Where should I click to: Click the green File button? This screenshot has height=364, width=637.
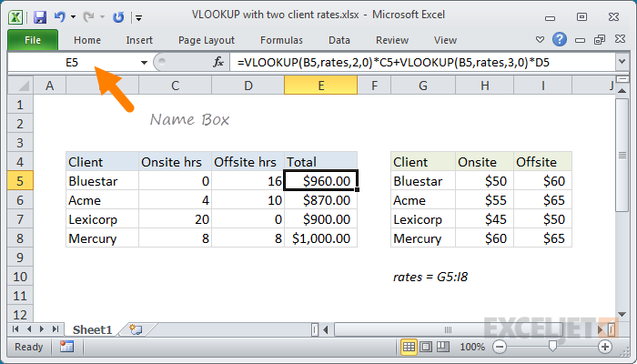tap(33, 40)
